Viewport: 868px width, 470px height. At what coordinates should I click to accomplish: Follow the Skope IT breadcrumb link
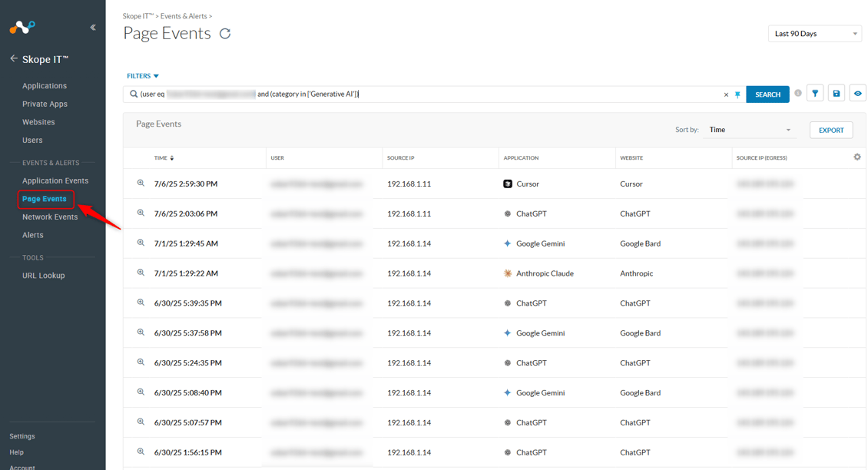tap(137, 16)
